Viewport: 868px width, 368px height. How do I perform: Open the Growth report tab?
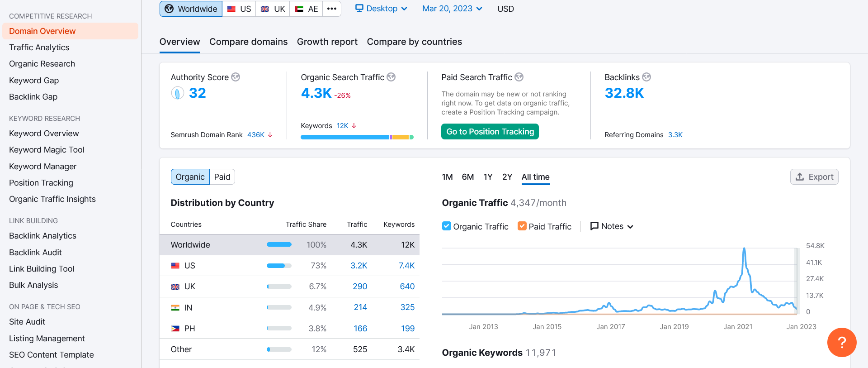[x=327, y=42]
